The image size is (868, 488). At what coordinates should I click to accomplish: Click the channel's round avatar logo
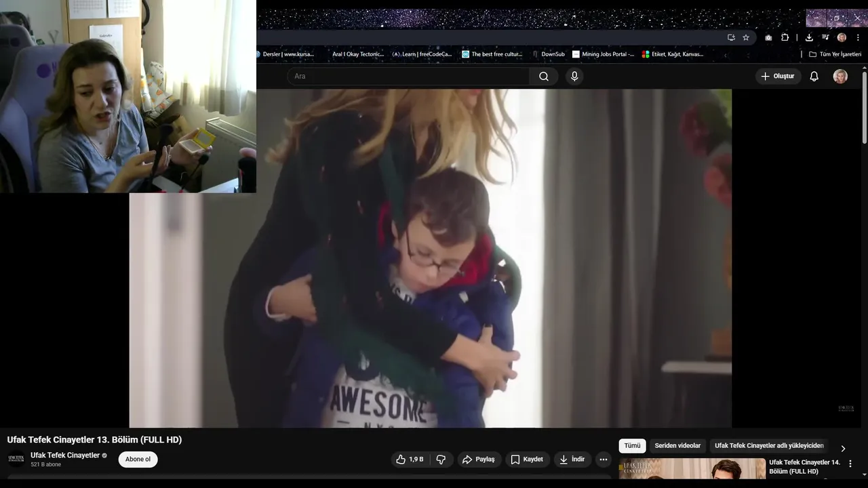pos(16,460)
